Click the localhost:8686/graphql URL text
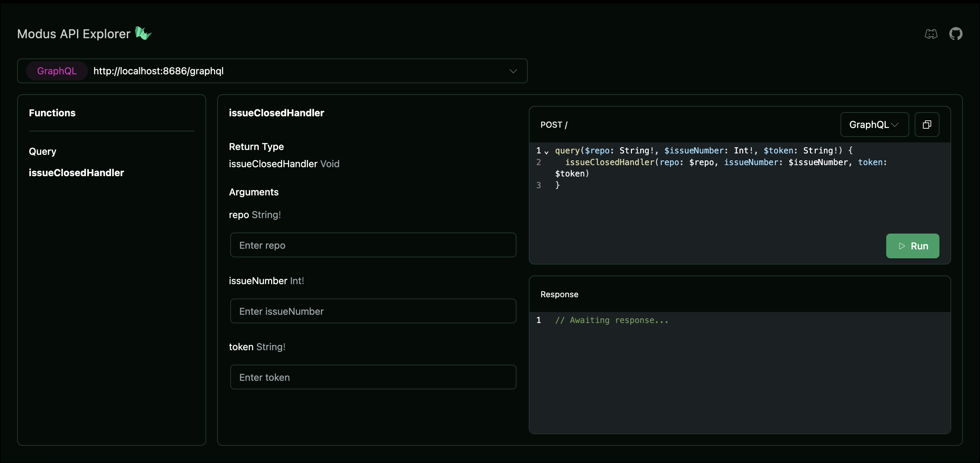Screen dimensions: 980x463 coord(159,71)
